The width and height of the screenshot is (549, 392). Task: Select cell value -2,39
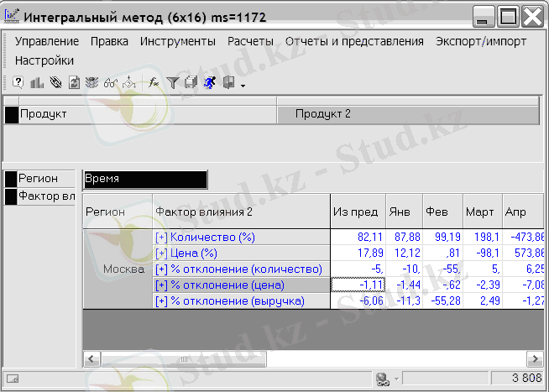(x=483, y=285)
